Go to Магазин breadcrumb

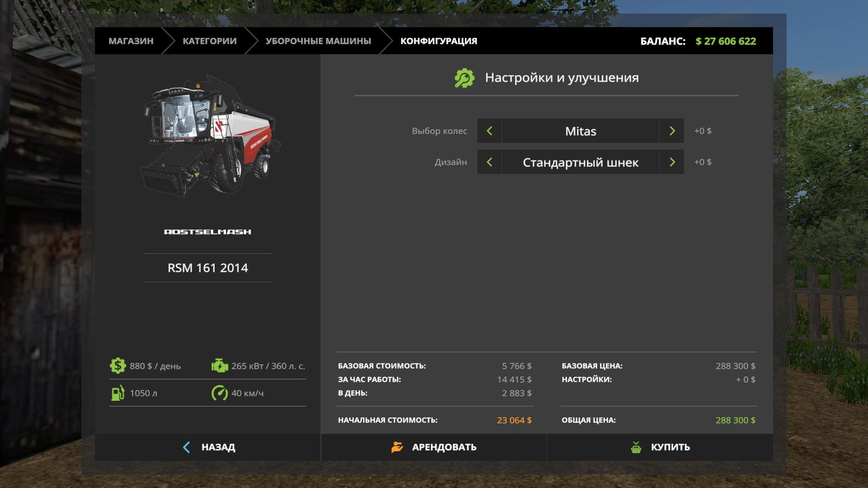pos(131,41)
